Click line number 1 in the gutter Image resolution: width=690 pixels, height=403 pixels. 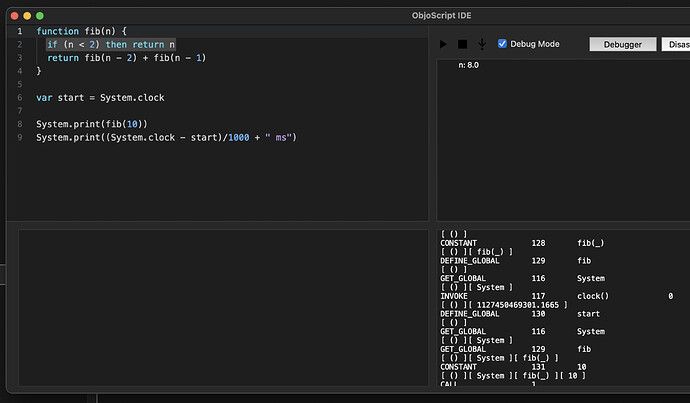pos(19,31)
